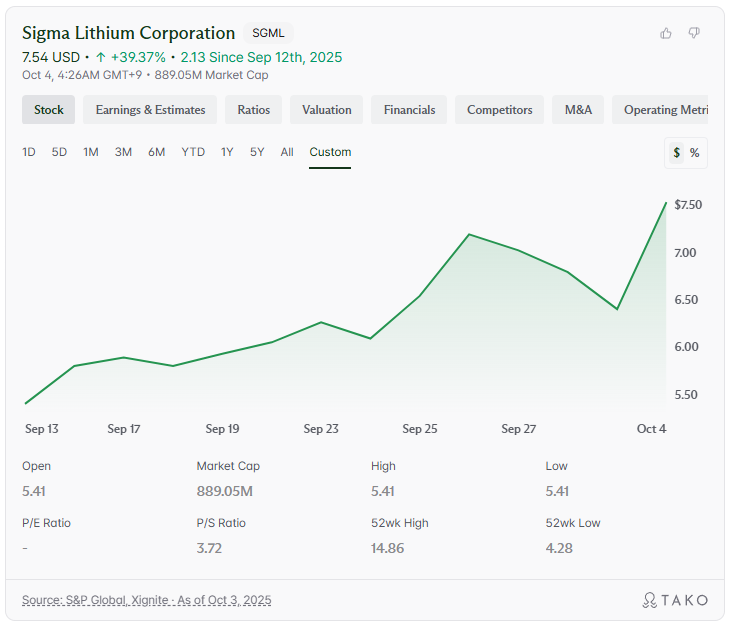Click the Oct 4 axis label
This screenshot has width=730, height=628.
point(651,429)
